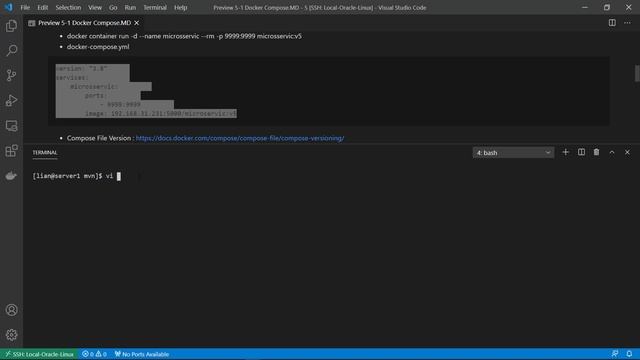The width and height of the screenshot is (640, 360).
Task: Click the terminal prompt line with vi
Action: click(76, 176)
